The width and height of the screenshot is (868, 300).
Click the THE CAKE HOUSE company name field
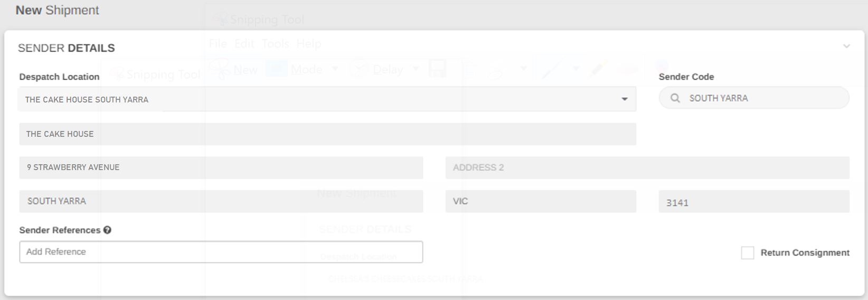(327, 134)
